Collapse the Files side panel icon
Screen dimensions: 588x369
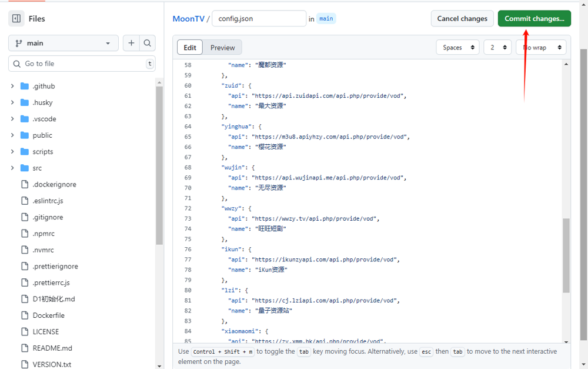(16, 19)
